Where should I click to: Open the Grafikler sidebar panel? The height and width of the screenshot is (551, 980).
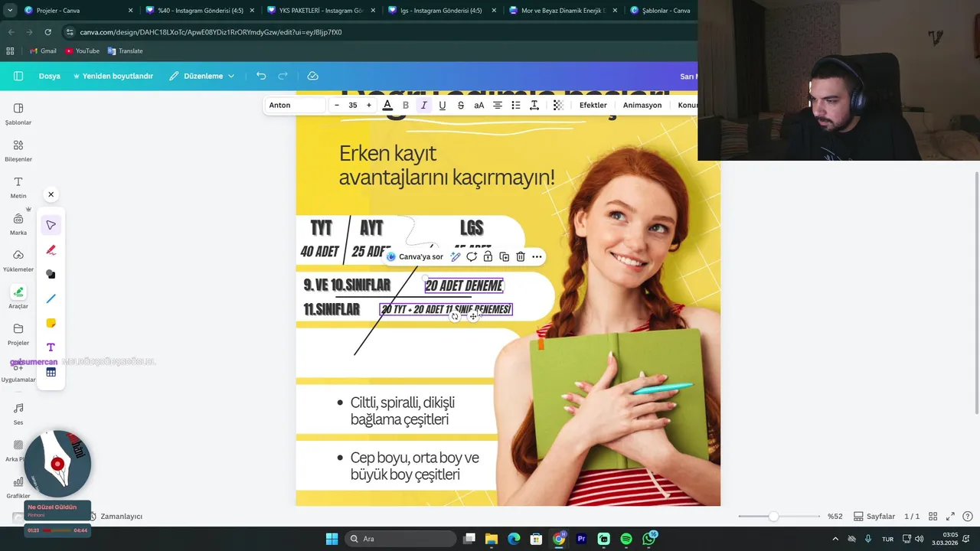[18, 487]
